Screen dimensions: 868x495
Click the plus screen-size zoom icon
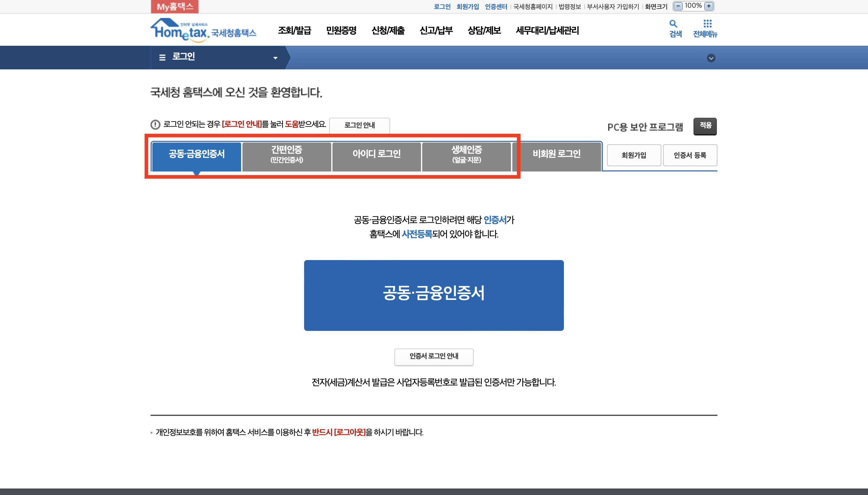(709, 6)
